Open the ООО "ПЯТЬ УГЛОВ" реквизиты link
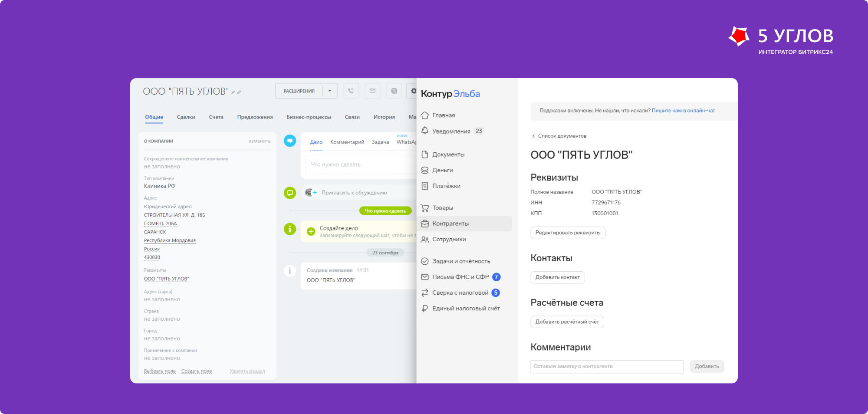 pos(166,279)
